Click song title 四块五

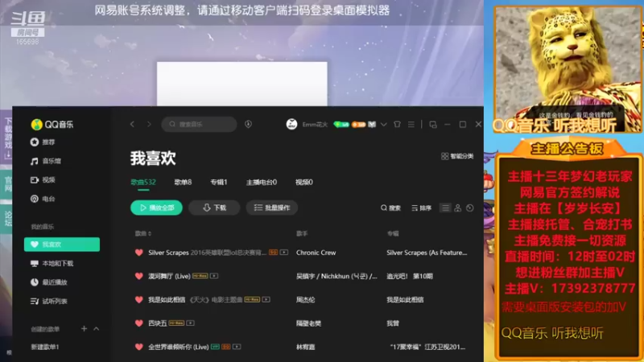point(157,323)
